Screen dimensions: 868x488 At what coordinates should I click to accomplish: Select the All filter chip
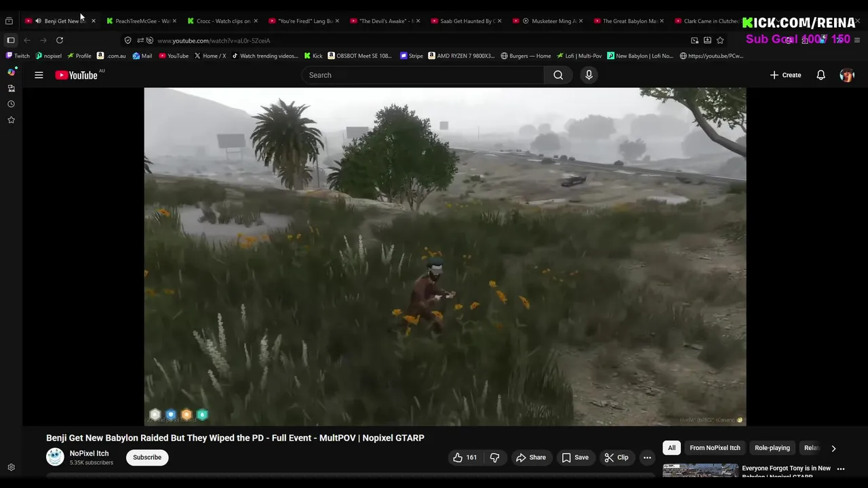[x=671, y=448]
